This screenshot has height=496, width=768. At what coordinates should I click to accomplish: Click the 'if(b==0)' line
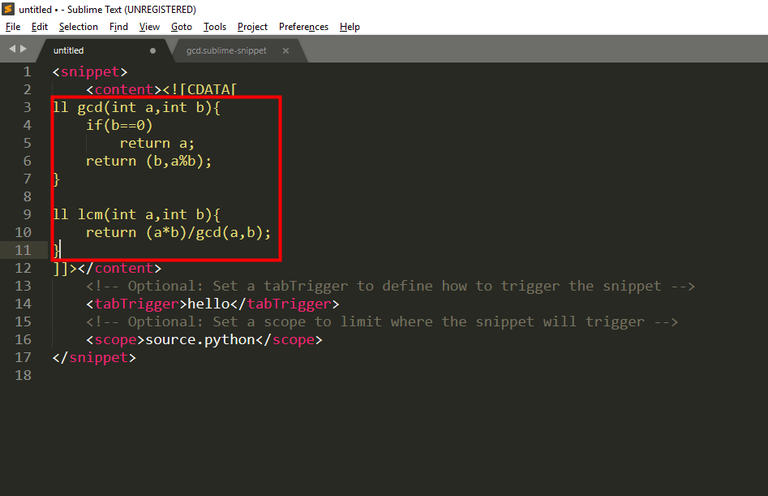120,125
